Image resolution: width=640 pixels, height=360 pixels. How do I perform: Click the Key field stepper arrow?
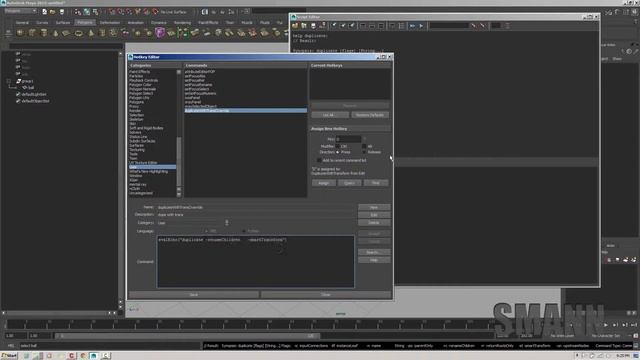point(364,139)
